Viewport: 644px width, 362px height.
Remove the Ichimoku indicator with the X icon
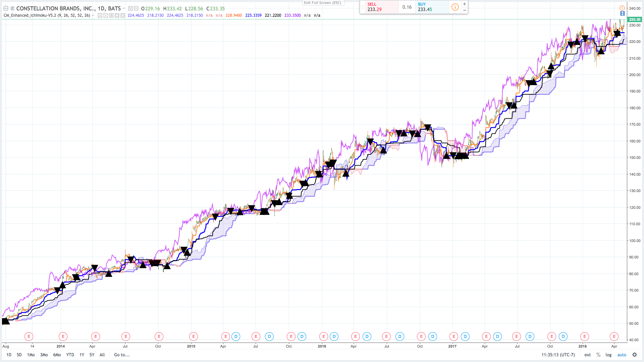pos(123,15)
